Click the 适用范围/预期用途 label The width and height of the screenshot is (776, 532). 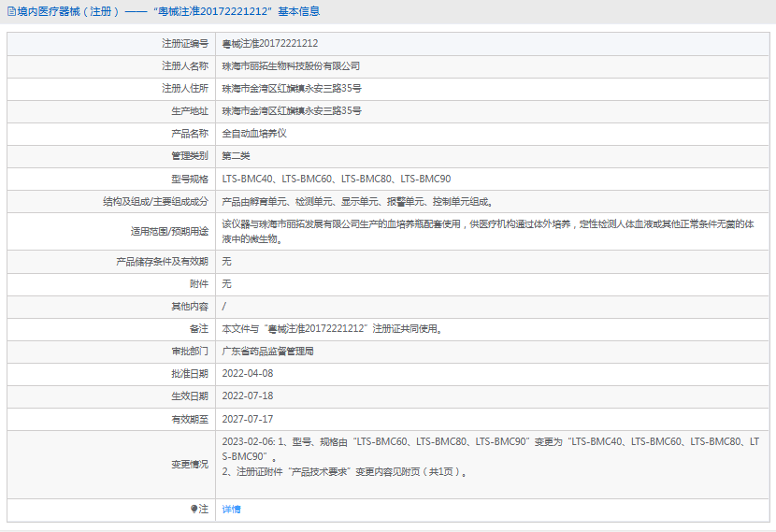[170, 232]
